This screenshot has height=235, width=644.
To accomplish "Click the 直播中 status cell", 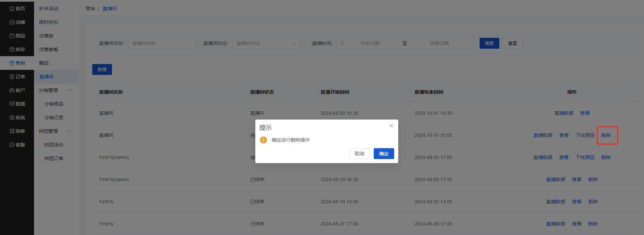I will coord(257,113).
